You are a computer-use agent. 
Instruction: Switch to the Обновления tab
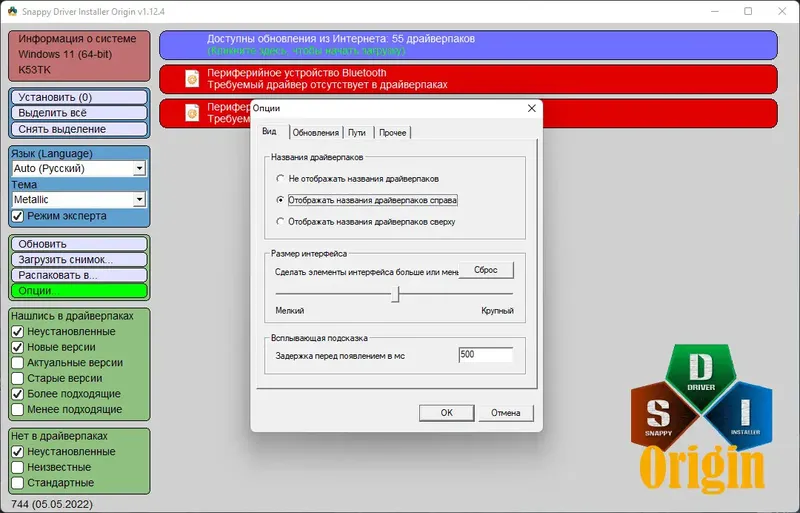pyautogui.click(x=316, y=133)
